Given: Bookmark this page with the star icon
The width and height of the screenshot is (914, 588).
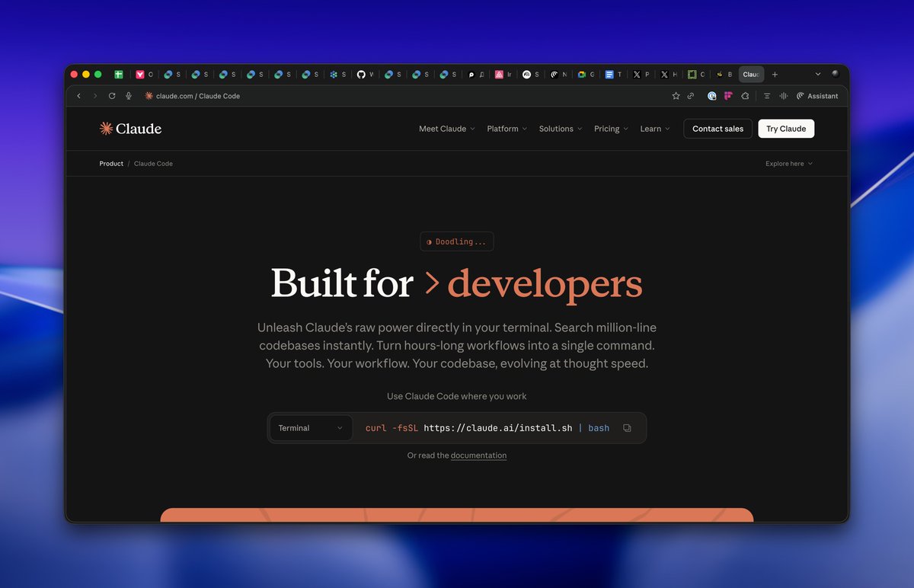Looking at the screenshot, I should [x=676, y=96].
